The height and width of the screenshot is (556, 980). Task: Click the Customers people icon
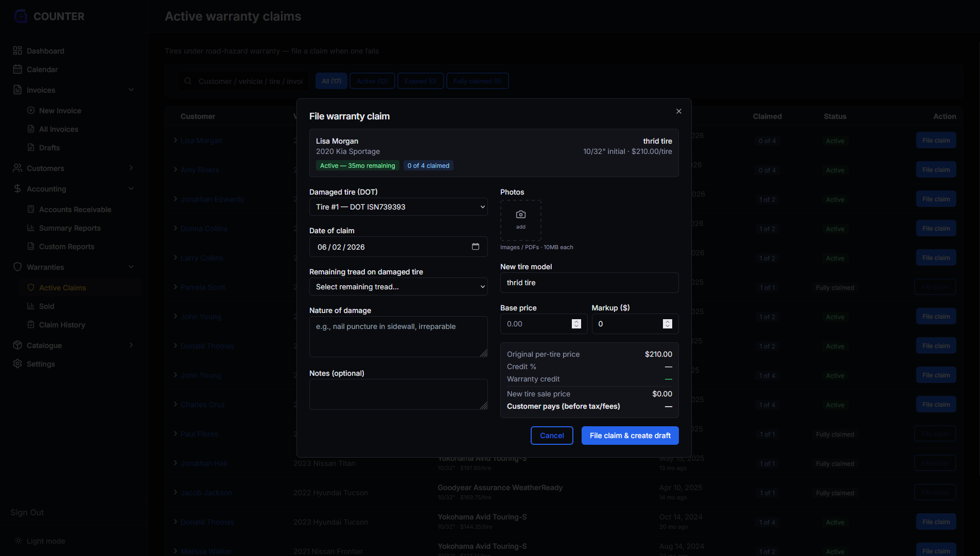point(17,168)
